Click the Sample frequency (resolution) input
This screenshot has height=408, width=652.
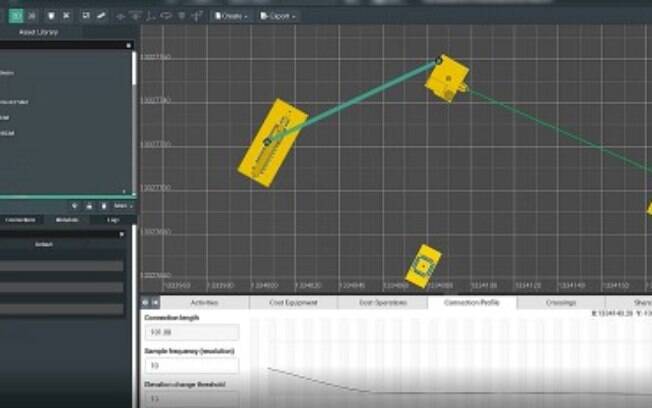(x=192, y=365)
